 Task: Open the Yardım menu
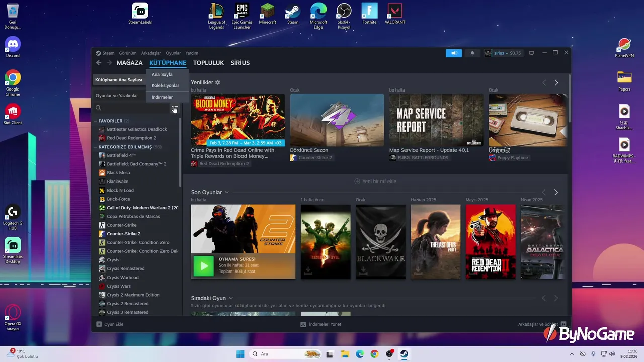pos(192,53)
